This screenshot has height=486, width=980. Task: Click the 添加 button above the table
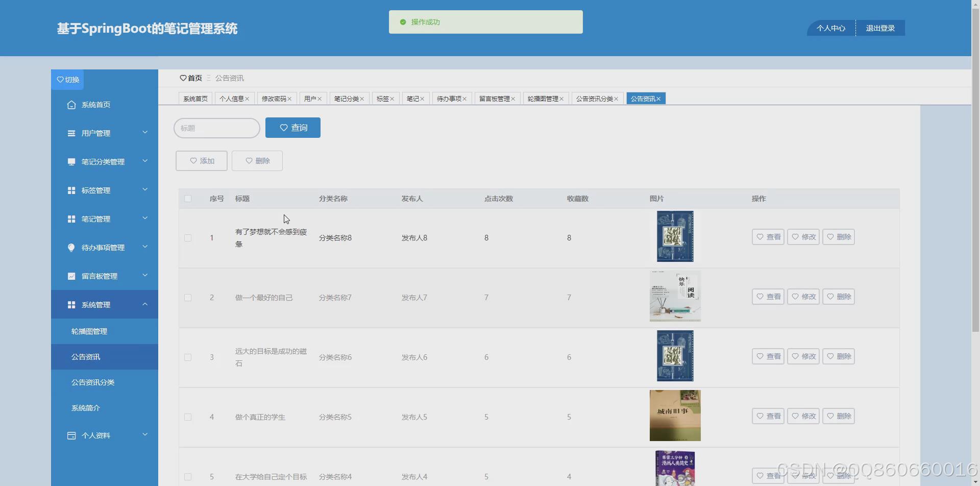(202, 161)
